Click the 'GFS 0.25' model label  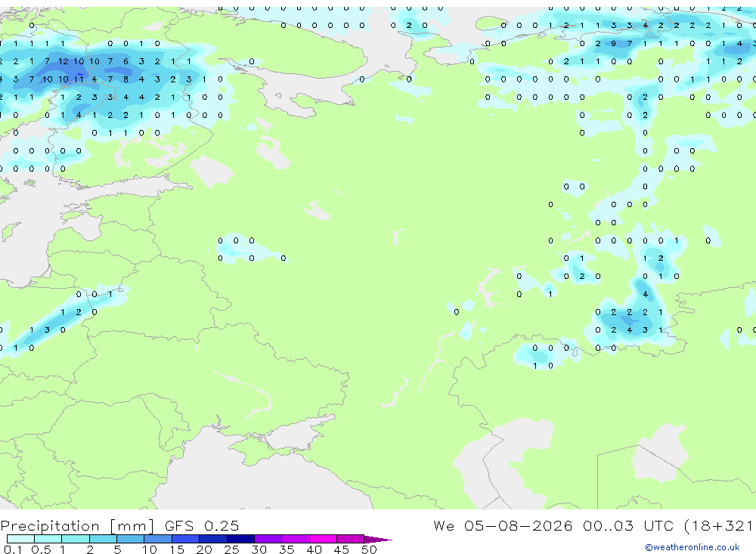(x=202, y=525)
